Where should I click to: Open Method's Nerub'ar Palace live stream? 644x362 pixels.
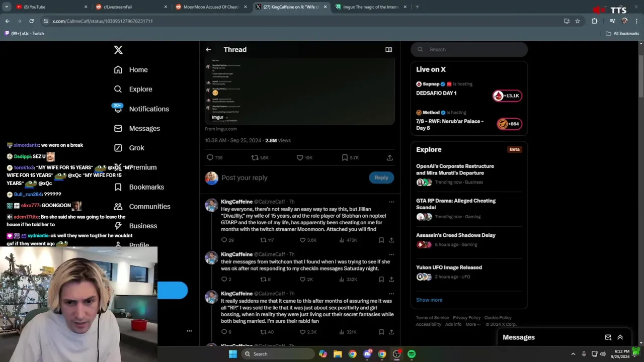click(x=469, y=121)
